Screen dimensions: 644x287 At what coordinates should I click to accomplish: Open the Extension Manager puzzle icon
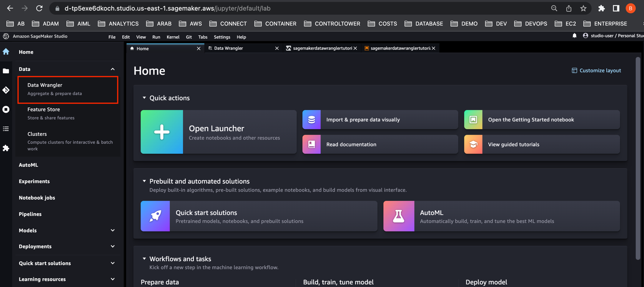[x=6, y=148]
